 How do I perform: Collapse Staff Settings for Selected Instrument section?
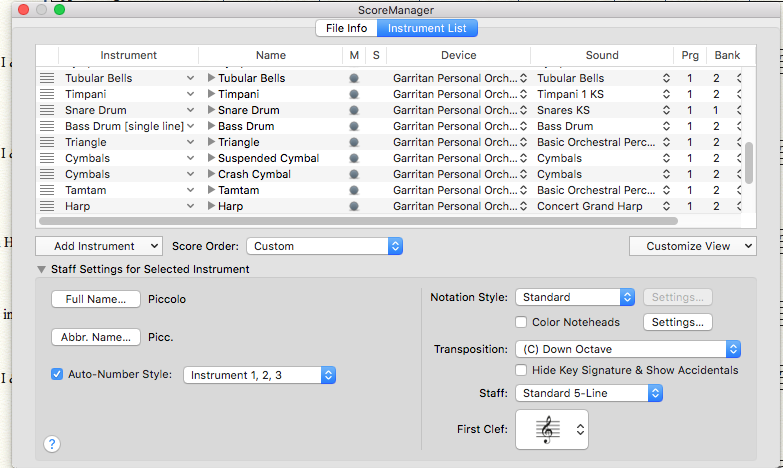pos(41,269)
